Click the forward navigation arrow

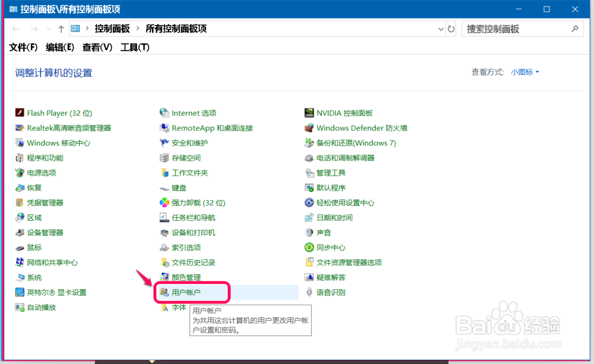point(34,29)
